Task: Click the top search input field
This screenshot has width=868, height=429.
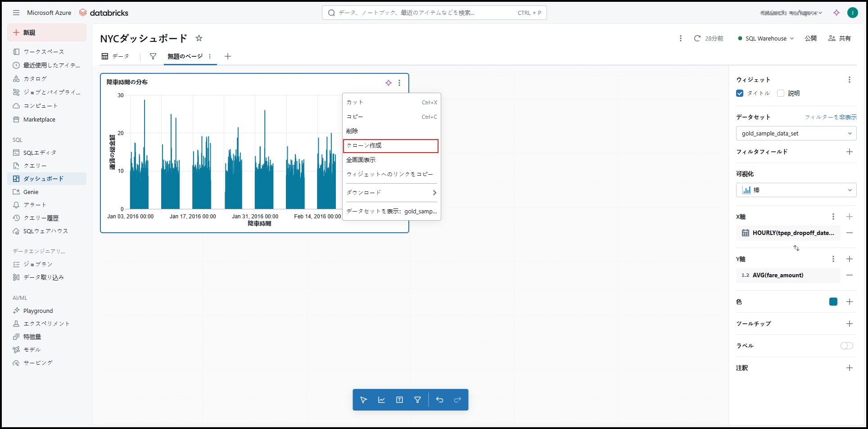Action: coord(423,13)
